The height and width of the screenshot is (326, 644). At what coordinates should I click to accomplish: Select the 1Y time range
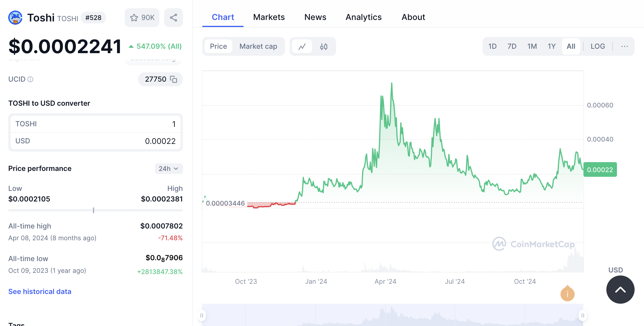click(552, 46)
